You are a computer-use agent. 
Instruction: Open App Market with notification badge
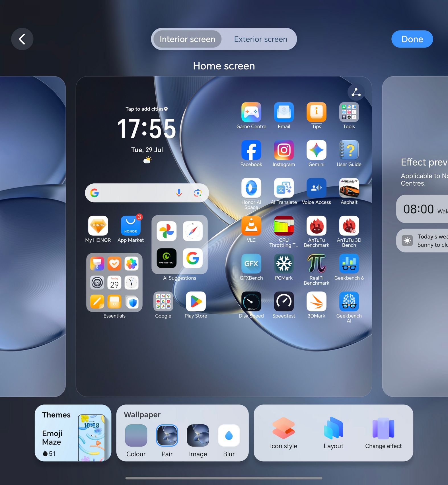pyautogui.click(x=131, y=226)
